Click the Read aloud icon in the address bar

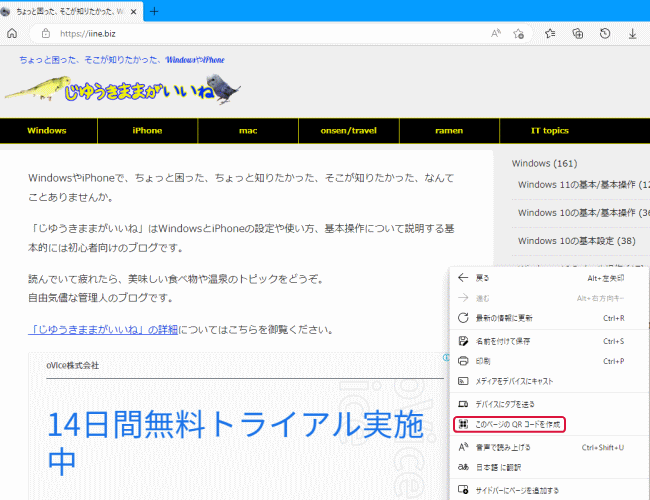click(496, 34)
